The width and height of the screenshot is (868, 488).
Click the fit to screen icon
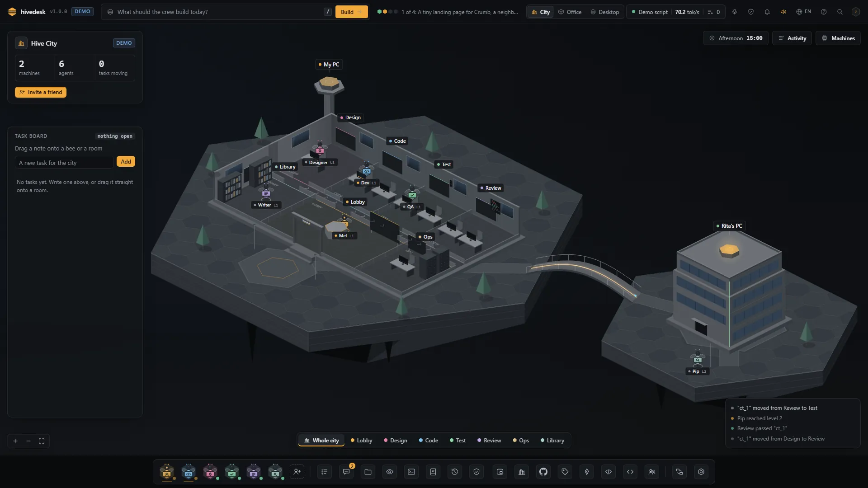click(x=42, y=441)
